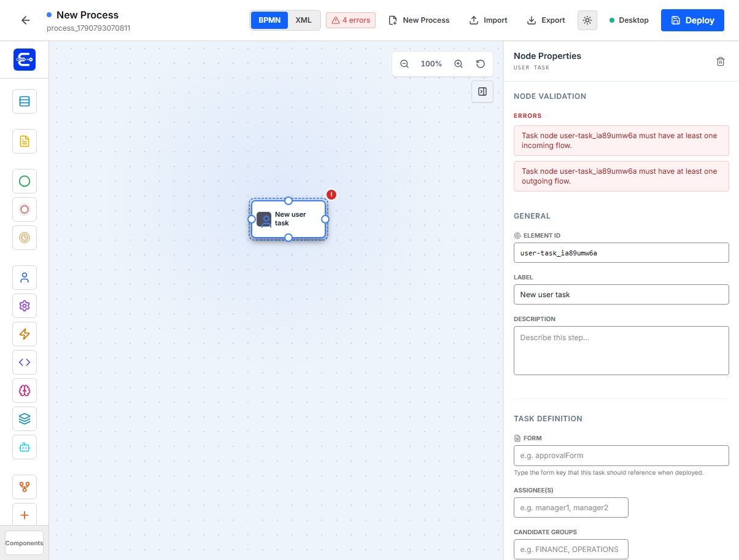Click the top connection handle of the task node
The width and height of the screenshot is (739, 560).
click(288, 201)
